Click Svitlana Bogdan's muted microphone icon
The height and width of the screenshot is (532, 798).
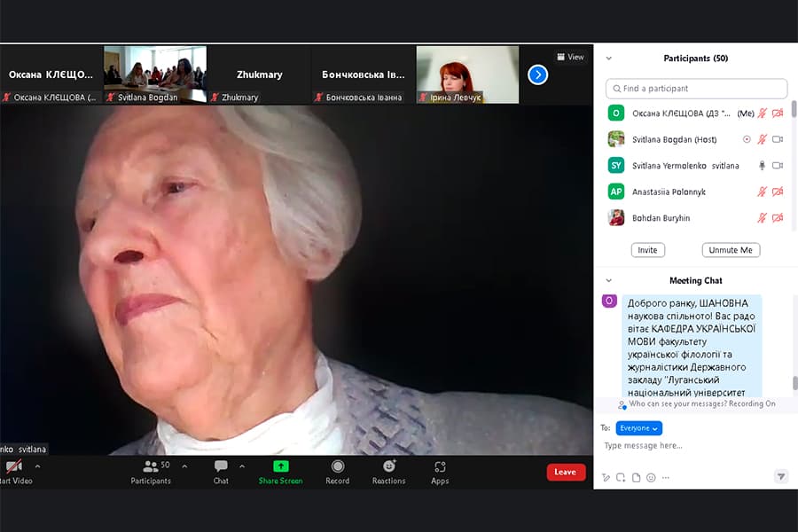pyautogui.click(x=762, y=139)
